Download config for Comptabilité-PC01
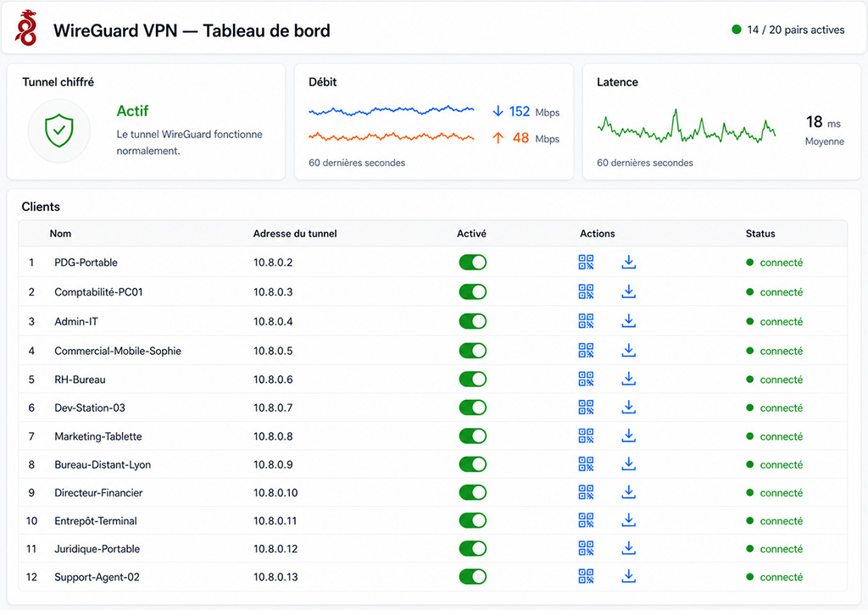Screen dimensions: 868x610 coord(628,291)
